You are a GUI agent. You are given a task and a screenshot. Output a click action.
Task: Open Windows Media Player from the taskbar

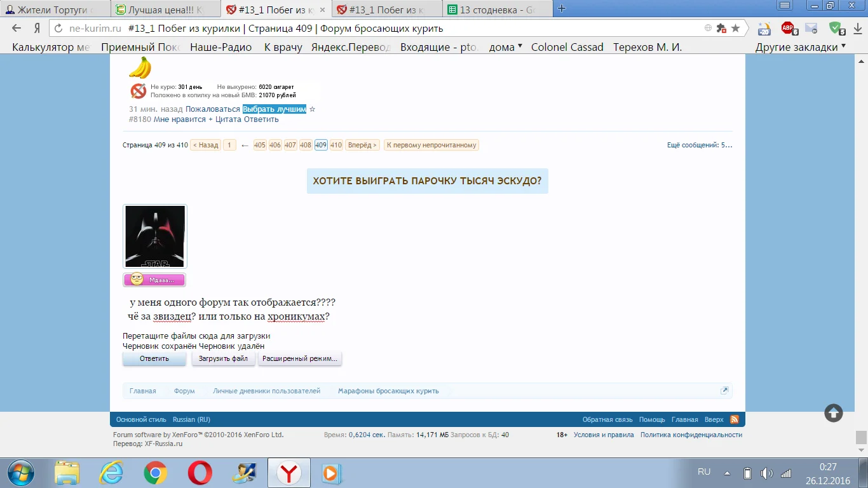[331, 473]
